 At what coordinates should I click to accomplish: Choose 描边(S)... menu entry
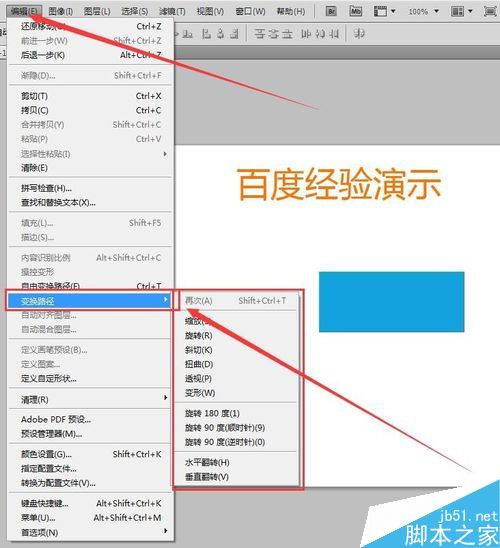point(91,237)
